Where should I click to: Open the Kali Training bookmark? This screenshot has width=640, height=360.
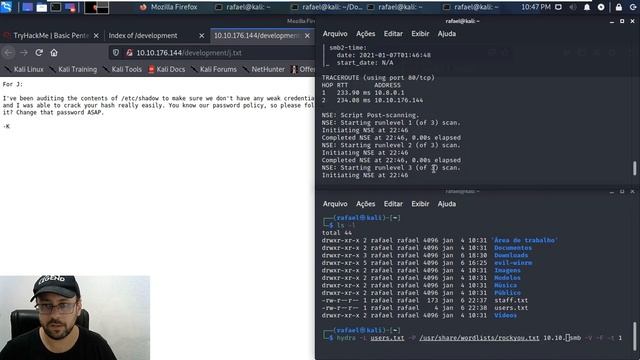[73, 69]
